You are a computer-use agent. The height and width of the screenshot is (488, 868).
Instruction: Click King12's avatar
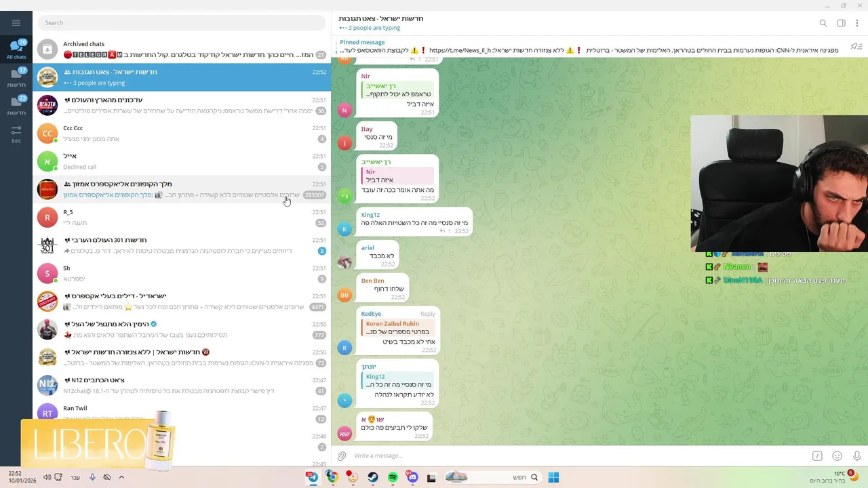coord(344,229)
